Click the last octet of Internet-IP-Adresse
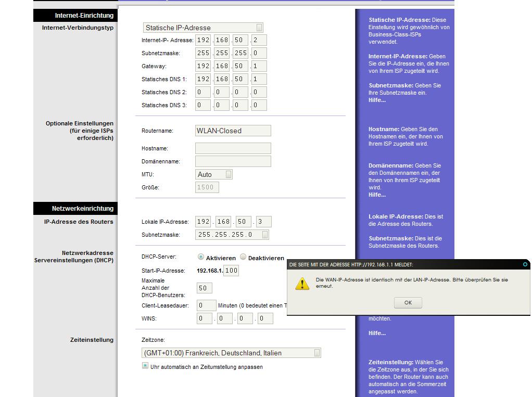 [259, 40]
